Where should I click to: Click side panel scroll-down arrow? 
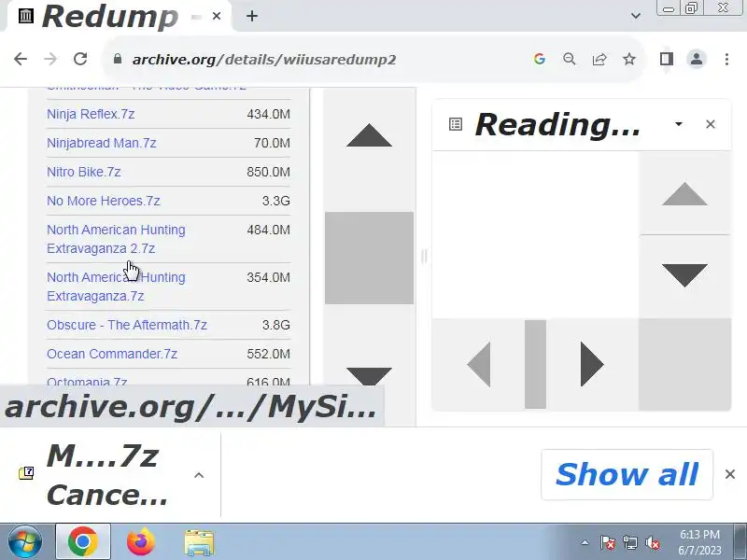pos(684,275)
